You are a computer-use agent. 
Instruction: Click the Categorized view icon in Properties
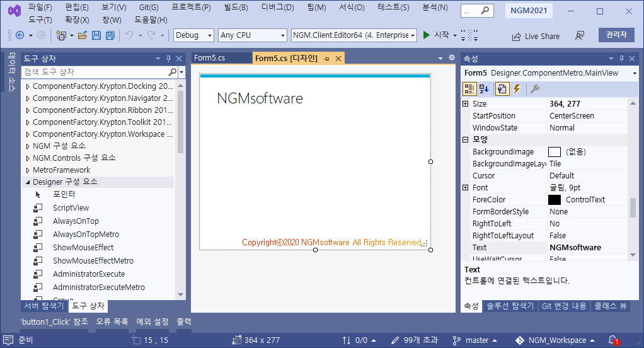point(469,89)
